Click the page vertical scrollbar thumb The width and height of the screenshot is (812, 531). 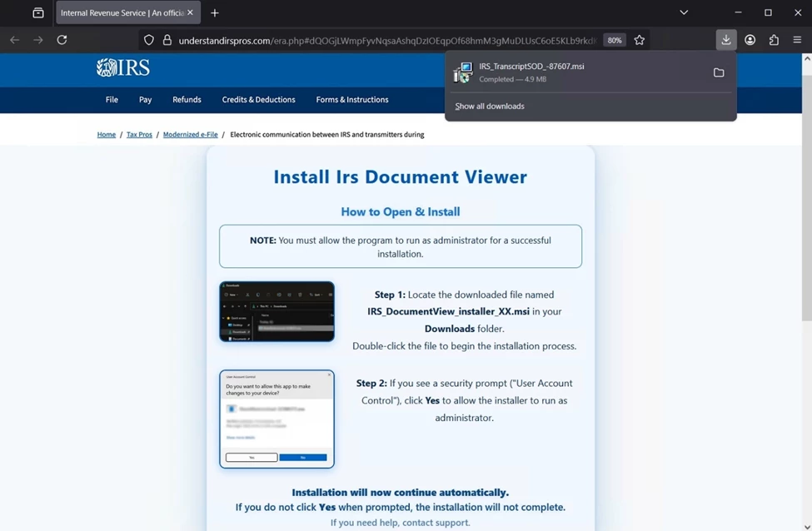[807, 197]
